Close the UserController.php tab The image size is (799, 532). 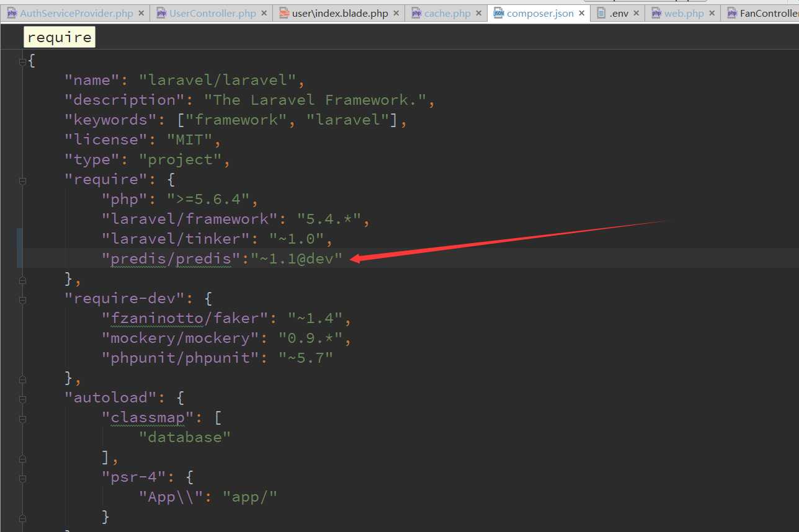click(264, 14)
